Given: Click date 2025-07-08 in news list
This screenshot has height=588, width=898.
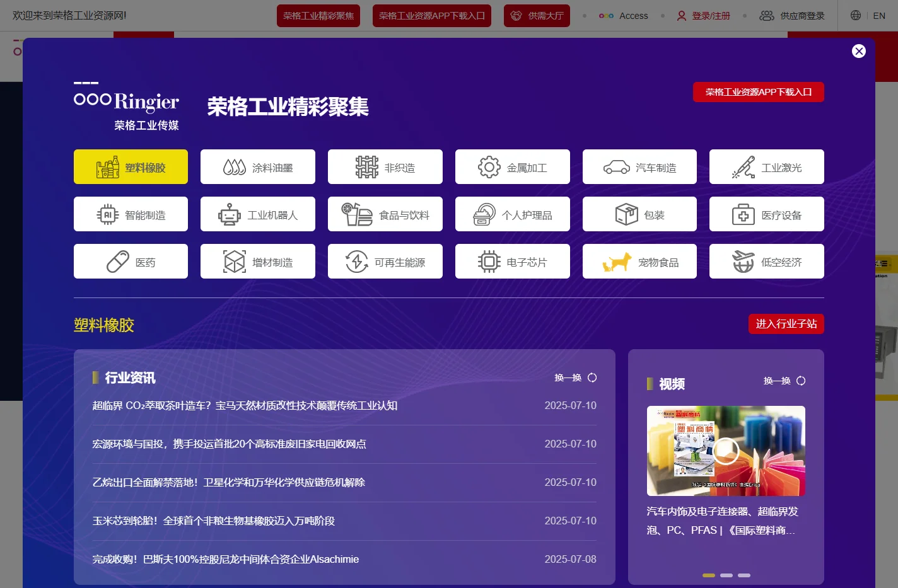Looking at the screenshot, I should (571, 560).
